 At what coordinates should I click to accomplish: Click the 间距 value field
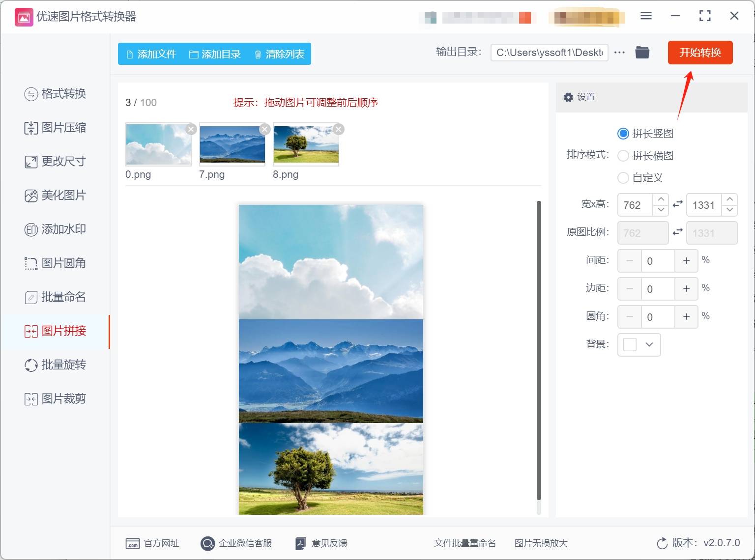coord(658,261)
